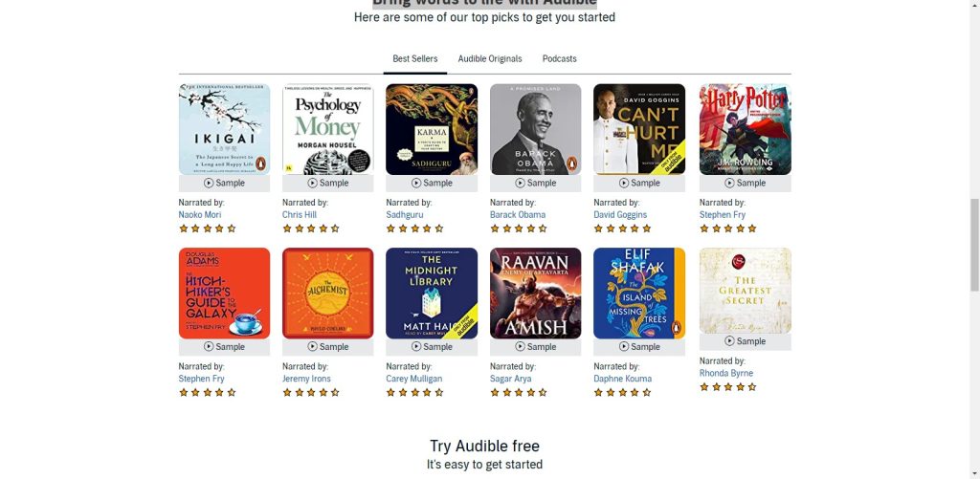The height and width of the screenshot is (479, 980).
Task: Play The Midnight Library sample
Action: point(432,347)
